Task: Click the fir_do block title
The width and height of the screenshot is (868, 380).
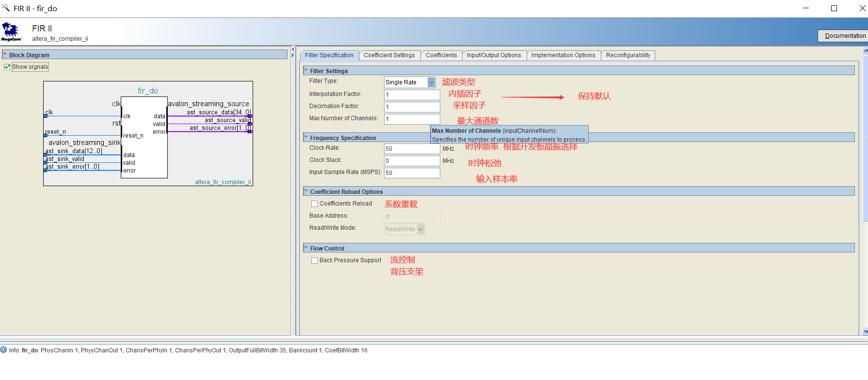Action: (148, 91)
